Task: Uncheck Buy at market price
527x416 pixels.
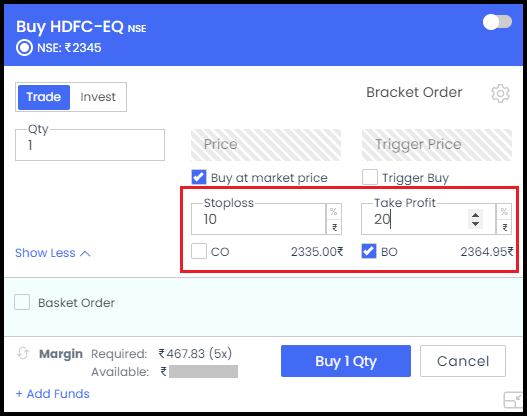Action: [199, 177]
